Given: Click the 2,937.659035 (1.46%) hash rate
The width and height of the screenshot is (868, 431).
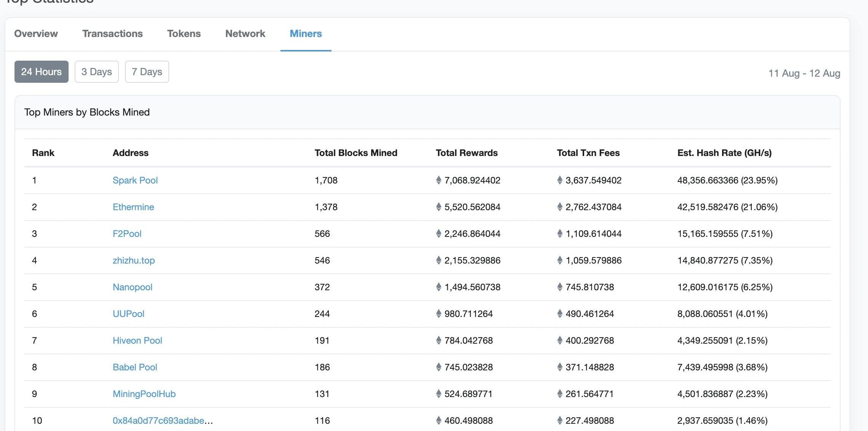Looking at the screenshot, I should [722, 421].
